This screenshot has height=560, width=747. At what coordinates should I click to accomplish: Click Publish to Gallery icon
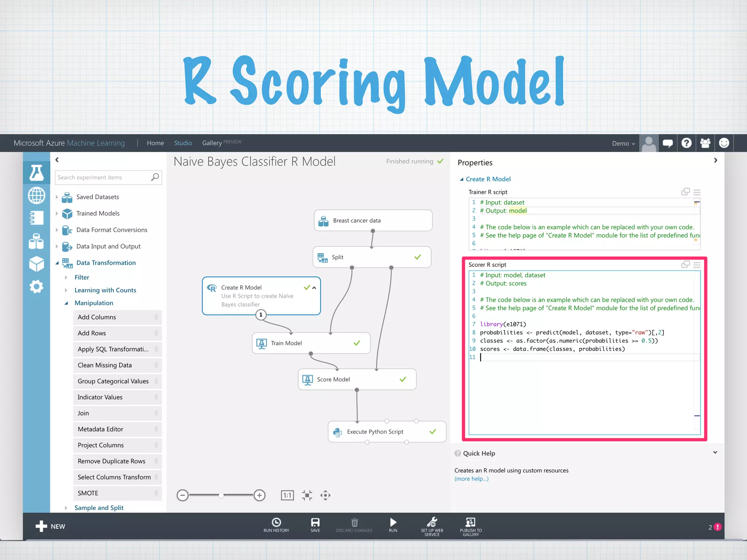471,522
